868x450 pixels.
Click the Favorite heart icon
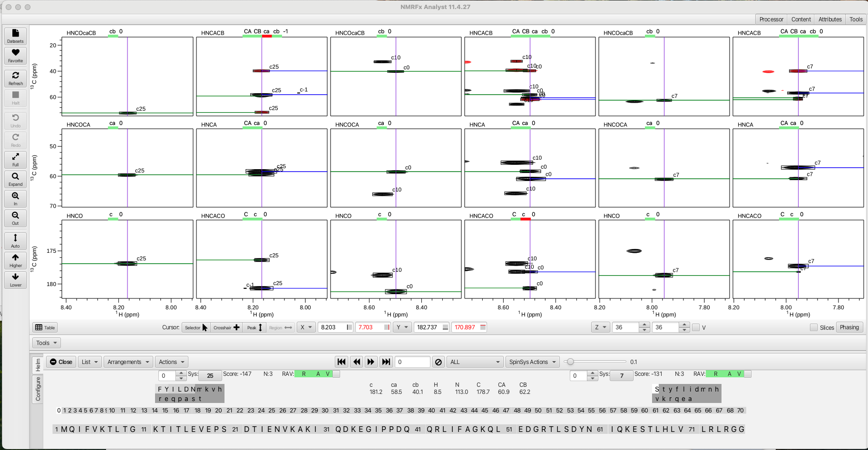[15, 55]
